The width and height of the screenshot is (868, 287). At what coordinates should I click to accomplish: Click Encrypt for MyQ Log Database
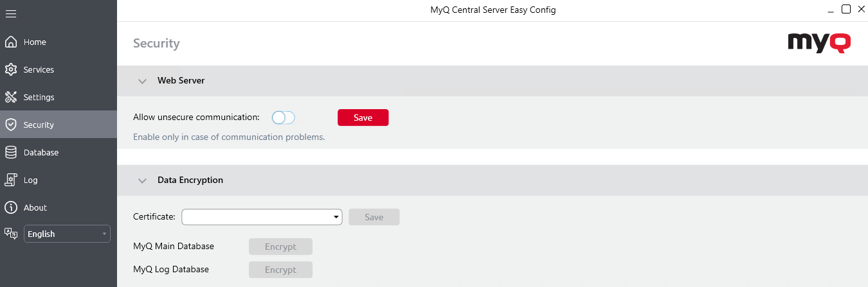pyautogui.click(x=280, y=270)
